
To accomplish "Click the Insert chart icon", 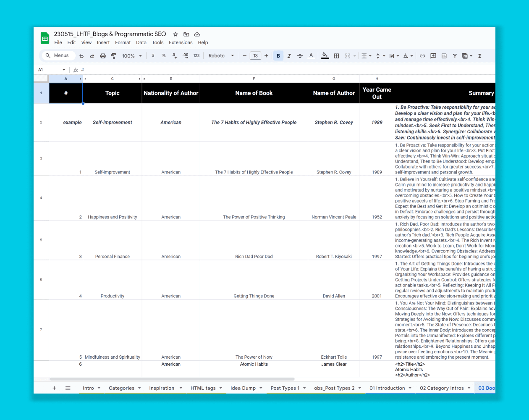I will pyautogui.click(x=444, y=56).
